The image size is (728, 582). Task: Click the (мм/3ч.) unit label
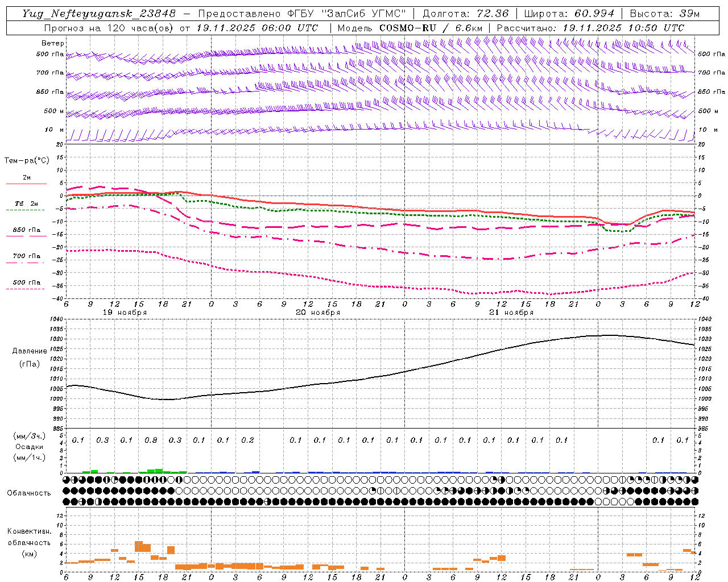coord(29,436)
